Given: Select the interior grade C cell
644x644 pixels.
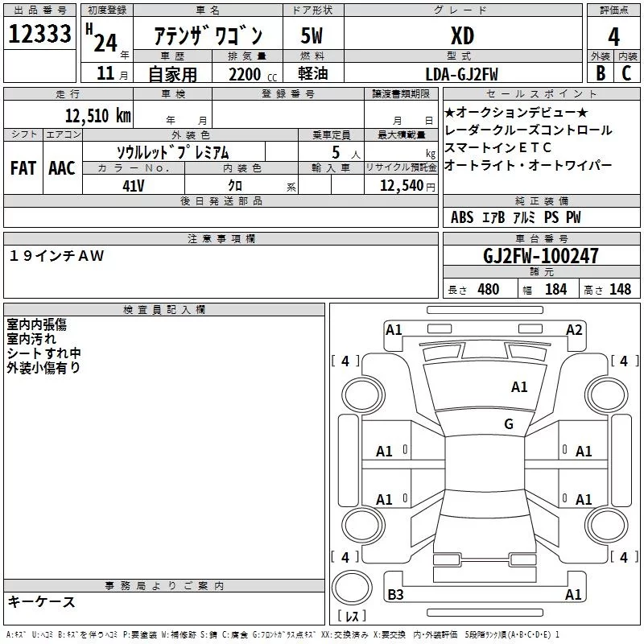Looking at the screenshot, I should click(627, 73).
